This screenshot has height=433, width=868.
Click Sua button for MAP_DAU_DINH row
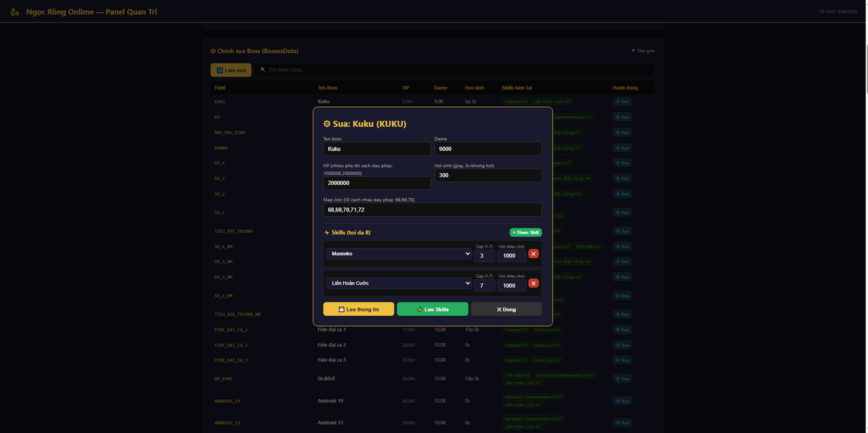[622, 133]
